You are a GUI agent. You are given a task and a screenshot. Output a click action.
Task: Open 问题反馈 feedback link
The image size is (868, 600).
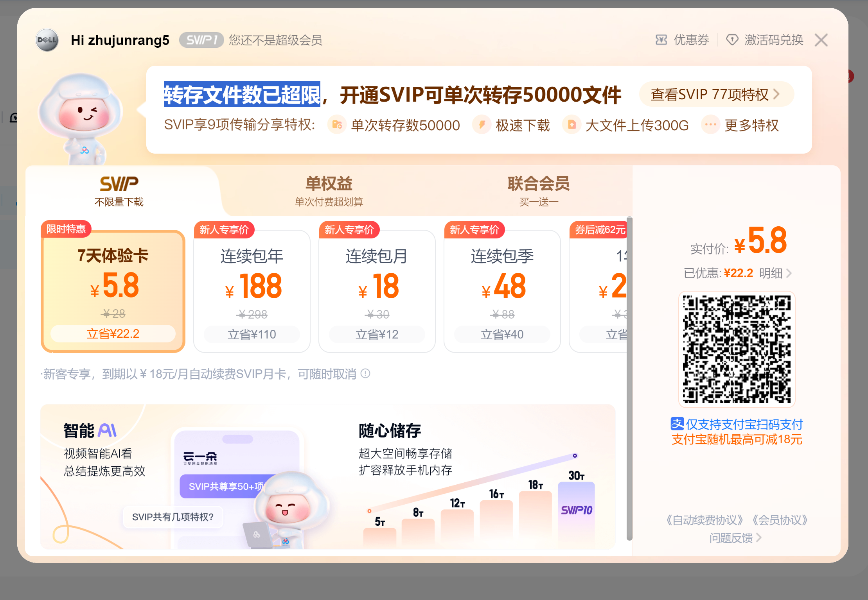click(736, 538)
